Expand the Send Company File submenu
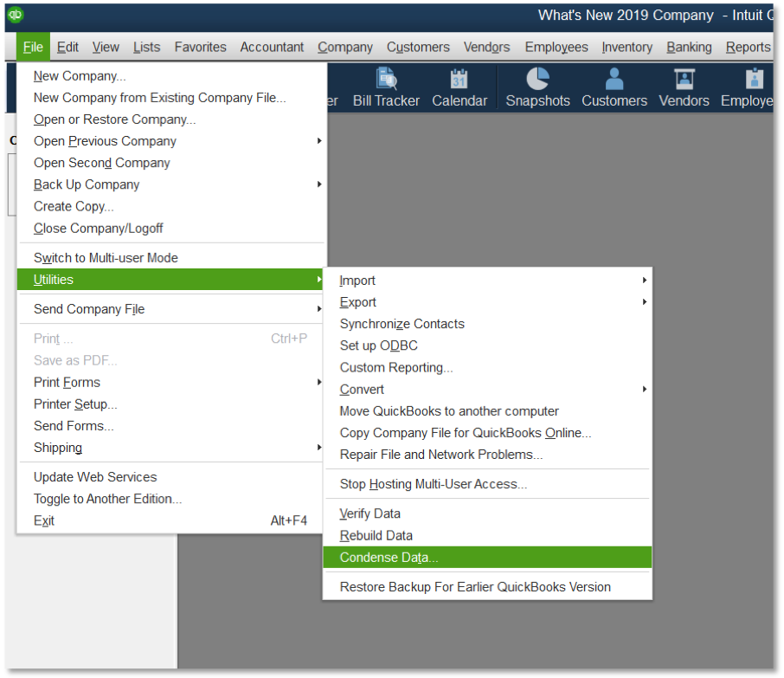 pos(171,309)
